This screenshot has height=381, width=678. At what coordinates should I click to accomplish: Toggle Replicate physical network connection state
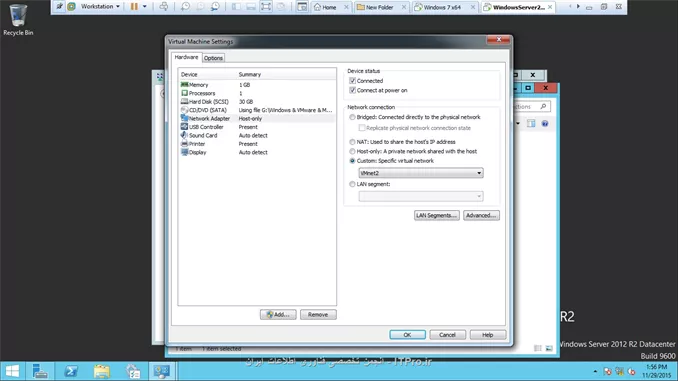[362, 128]
